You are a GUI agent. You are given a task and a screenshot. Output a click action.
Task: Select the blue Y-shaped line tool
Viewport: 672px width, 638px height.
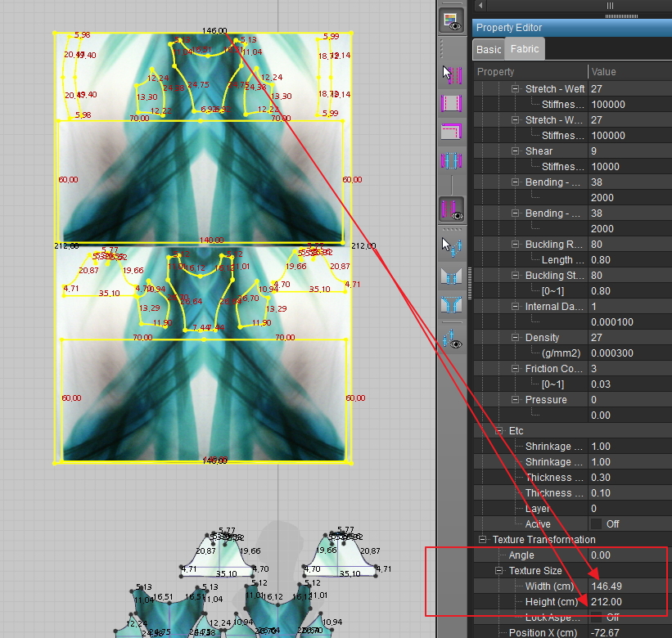(x=451, y=304)
